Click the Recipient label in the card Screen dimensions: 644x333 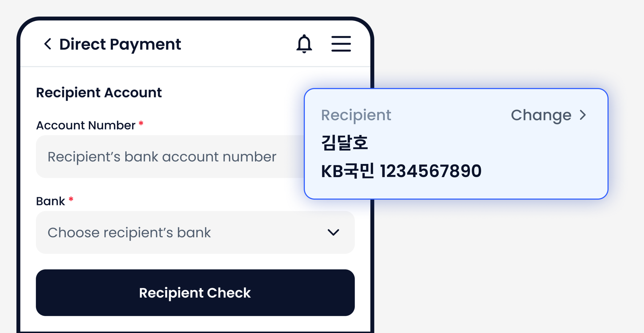click(356, 115)
